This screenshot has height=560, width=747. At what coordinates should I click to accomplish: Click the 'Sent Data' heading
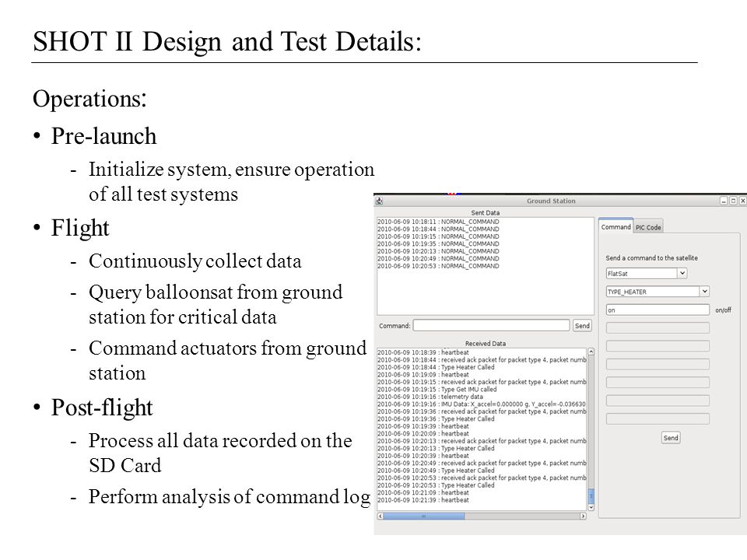coord(485,213)
